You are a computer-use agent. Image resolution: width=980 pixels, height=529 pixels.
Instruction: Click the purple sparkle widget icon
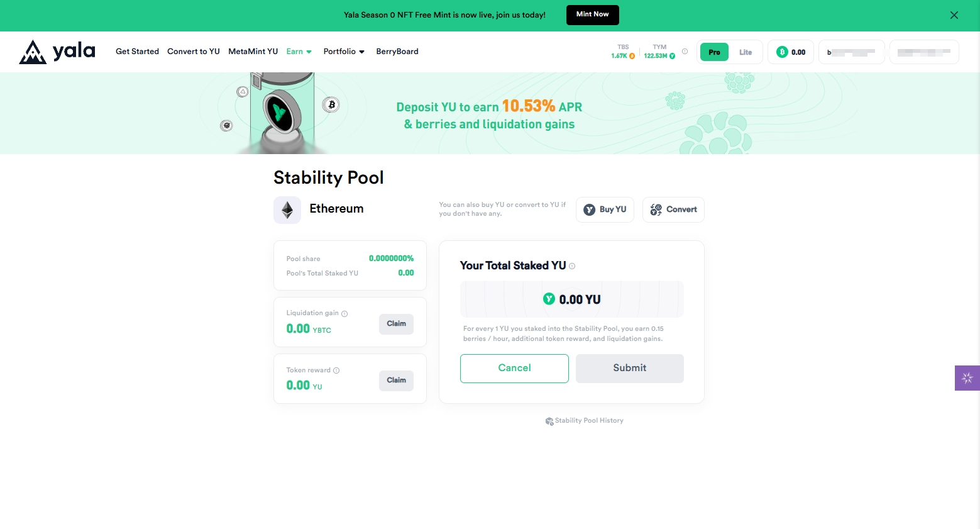tap(967, 378)
